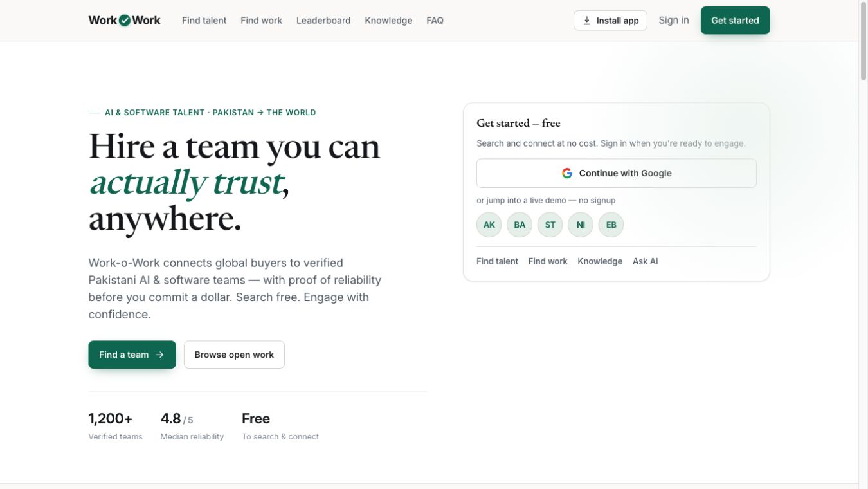Click the Get started button
Viewport: 868px width, 489px height.
click(735, 21)
